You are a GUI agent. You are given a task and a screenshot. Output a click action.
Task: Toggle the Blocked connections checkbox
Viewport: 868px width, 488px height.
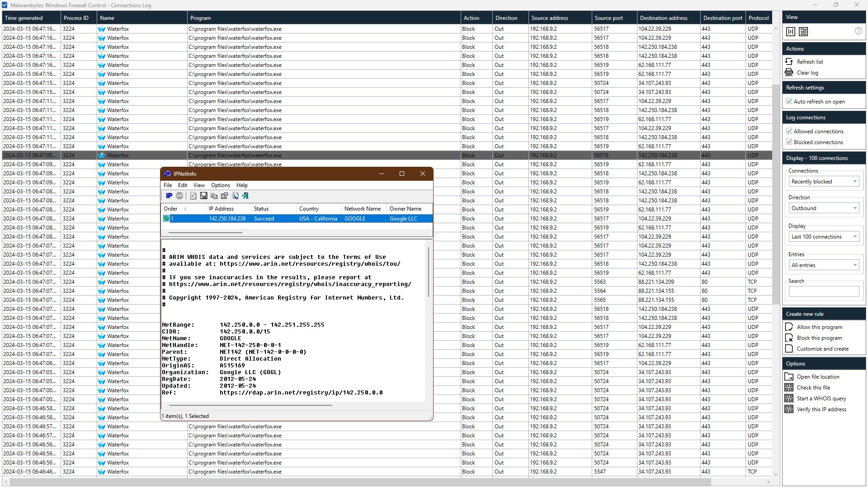tap(789, 142)
